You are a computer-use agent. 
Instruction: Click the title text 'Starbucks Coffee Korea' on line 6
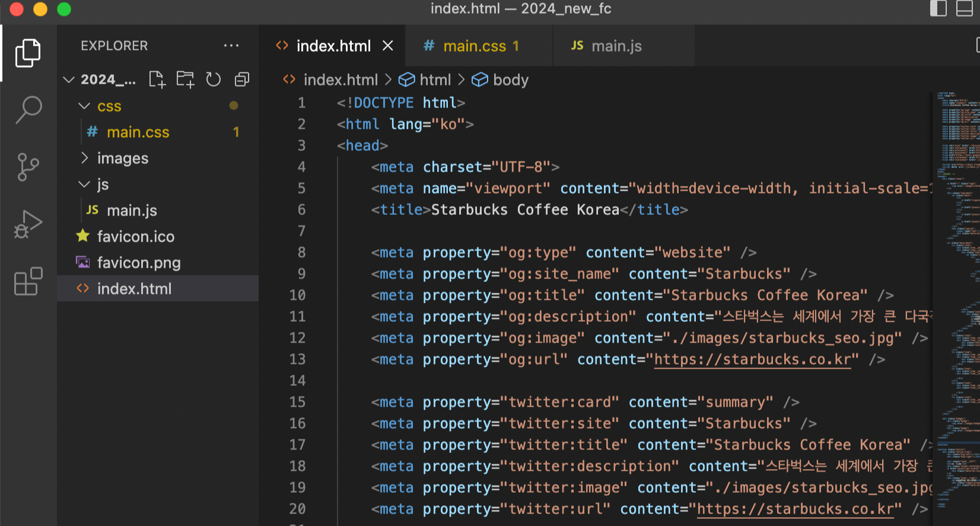click(525, 210)
